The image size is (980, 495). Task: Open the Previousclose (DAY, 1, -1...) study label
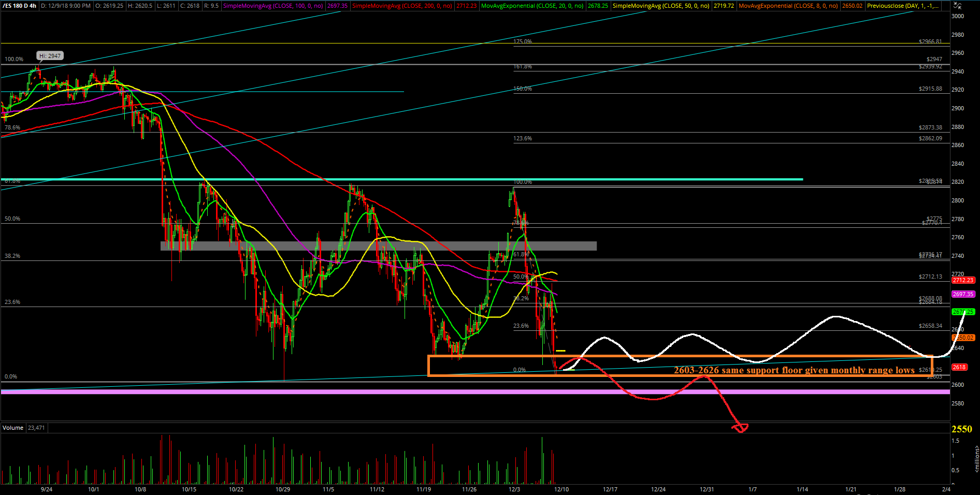902,6
